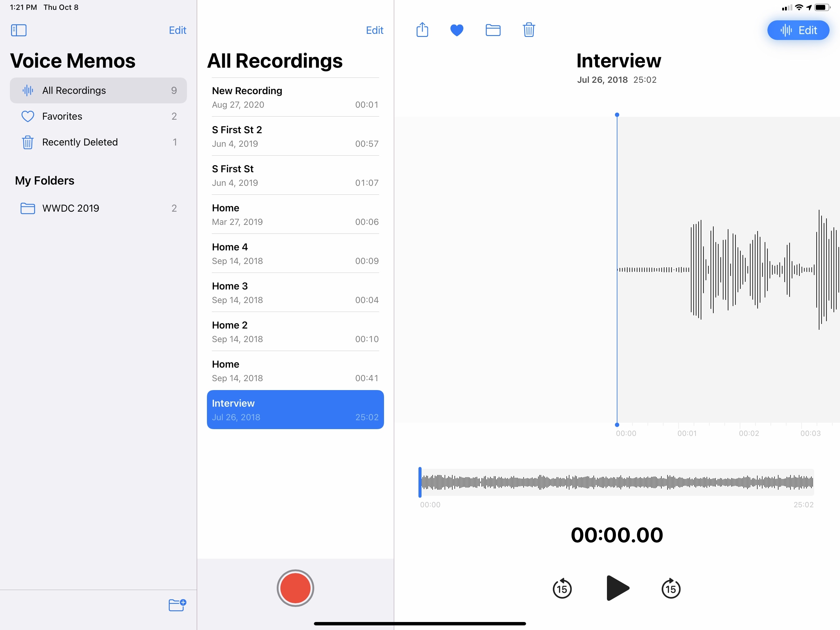Select the highlighted Interview recording

point(295,410)
